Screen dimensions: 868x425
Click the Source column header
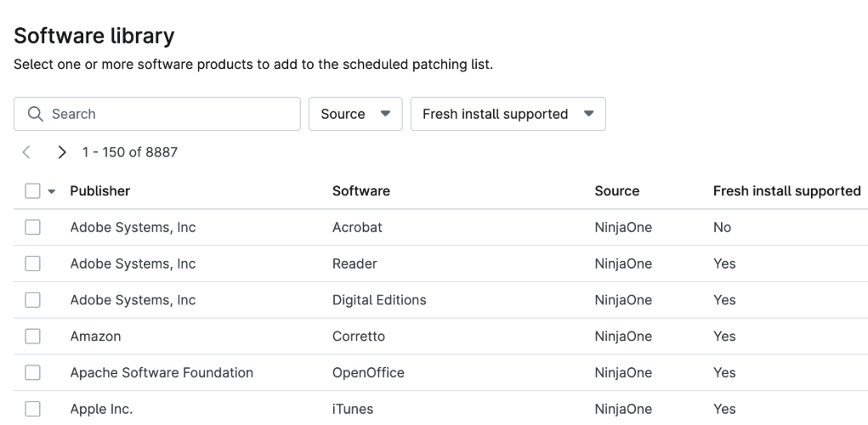tap(616, 191)
